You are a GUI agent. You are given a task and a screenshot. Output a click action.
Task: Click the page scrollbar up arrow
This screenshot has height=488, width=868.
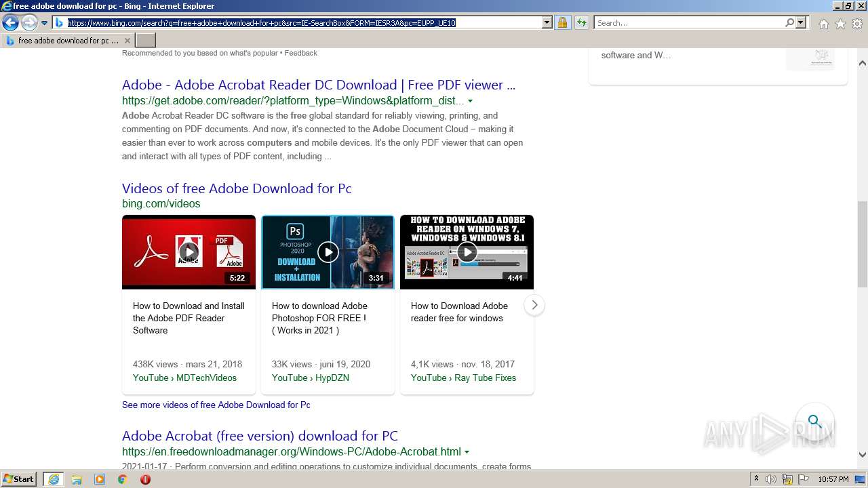[863, 63]
